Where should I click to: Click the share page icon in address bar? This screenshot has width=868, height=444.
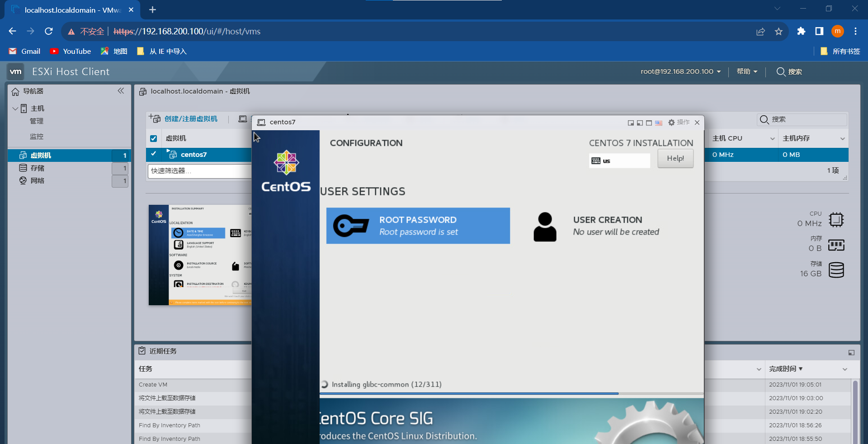[x=760, y=32]
